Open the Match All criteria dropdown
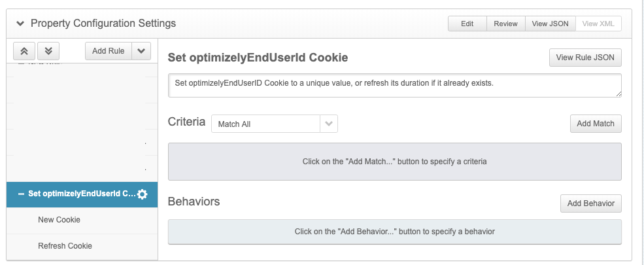 click(x=329, y=124)
